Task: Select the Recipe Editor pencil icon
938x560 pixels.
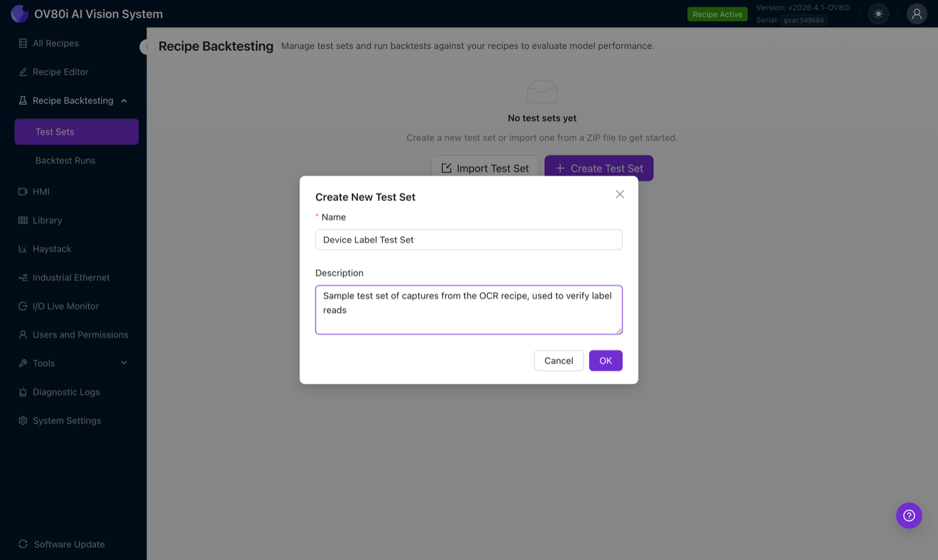Action: [x=24, y=72]
